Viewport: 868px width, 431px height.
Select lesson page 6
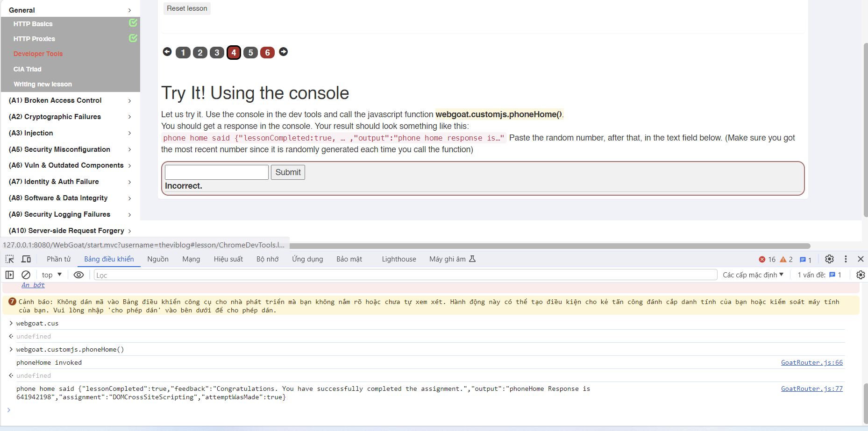pos(267,52)
